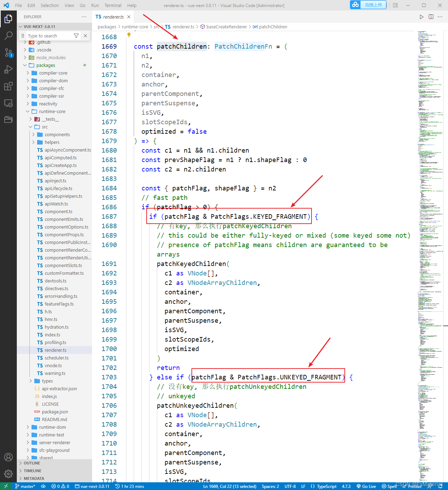
Task: Split the editor to the right
Action: click(431, 17)
